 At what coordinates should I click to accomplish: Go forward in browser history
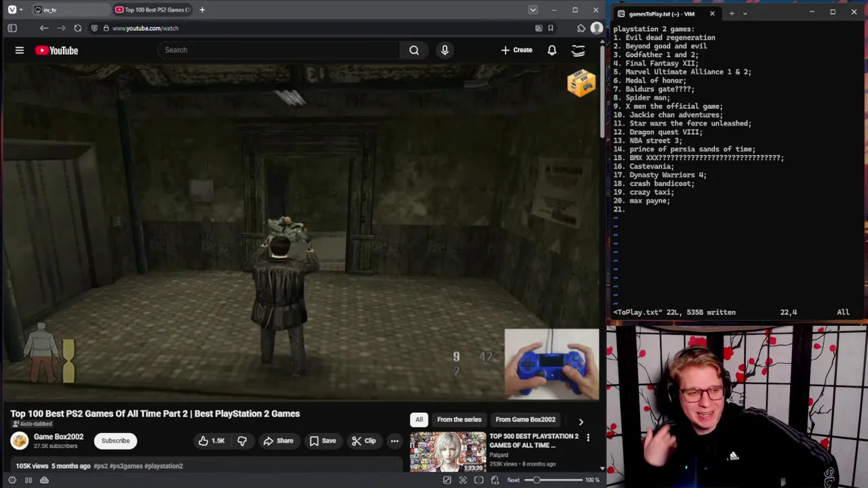[x=61, y=28]
